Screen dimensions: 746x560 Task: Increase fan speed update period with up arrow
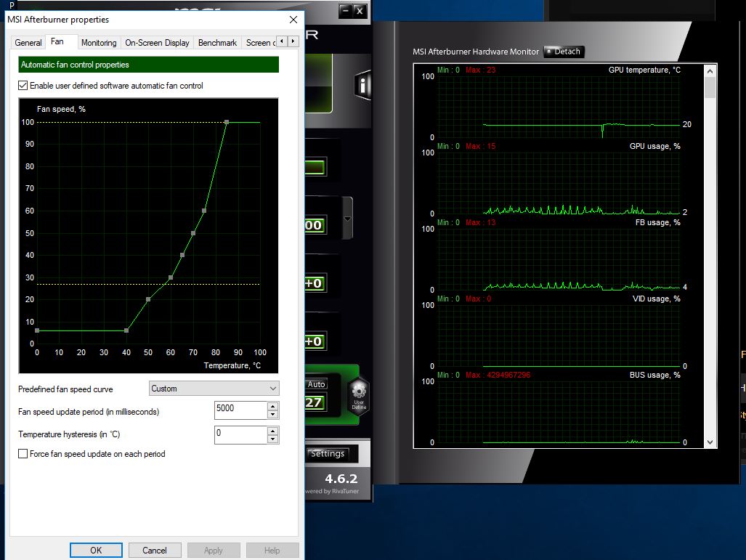pyautogui.click(x=272, y=406)
